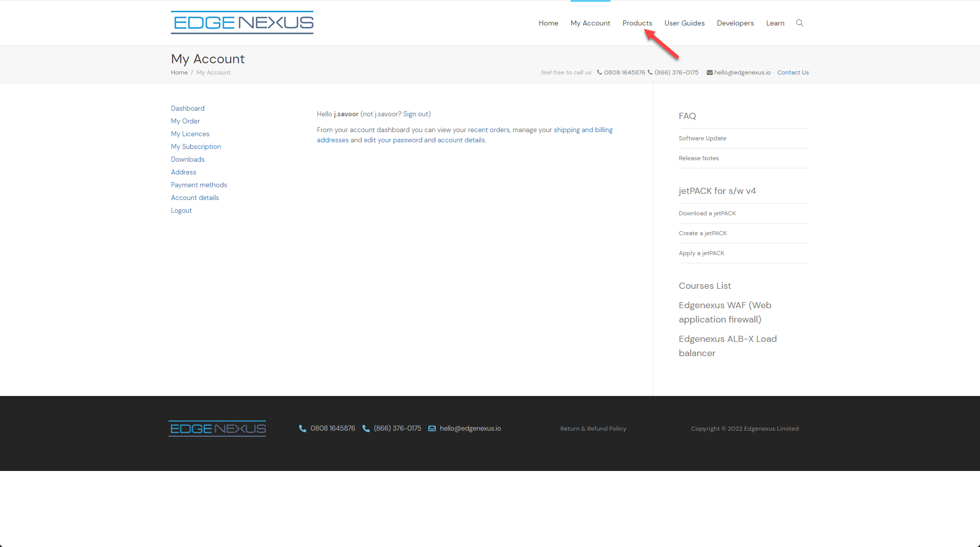
Task: Open Return & Refund Policy in footer
Action: [x=593, y=429]
